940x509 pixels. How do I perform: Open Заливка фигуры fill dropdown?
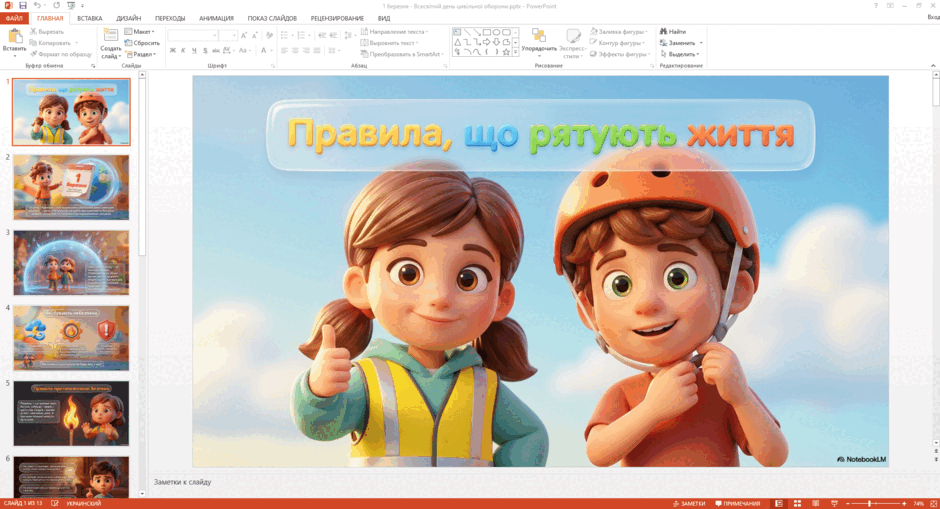click(619, 31)
